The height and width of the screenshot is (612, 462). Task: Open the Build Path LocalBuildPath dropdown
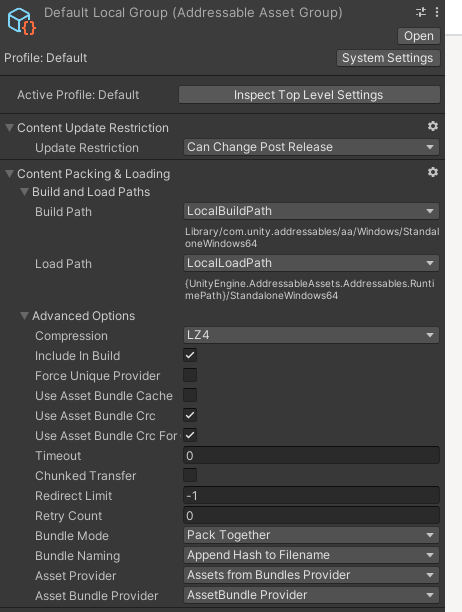tap(311, 211)
